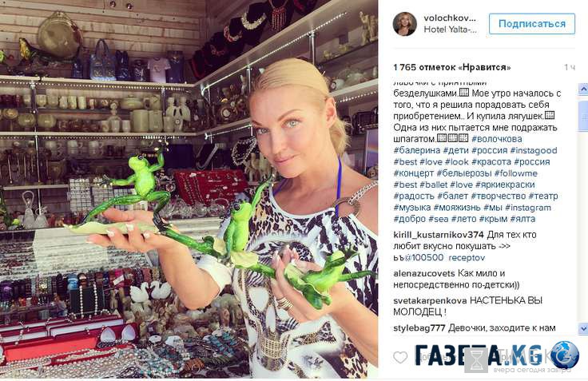Viewport: 588px width, 381px height.
Task: Like the post with heart icon
Action: click(400, 357)
